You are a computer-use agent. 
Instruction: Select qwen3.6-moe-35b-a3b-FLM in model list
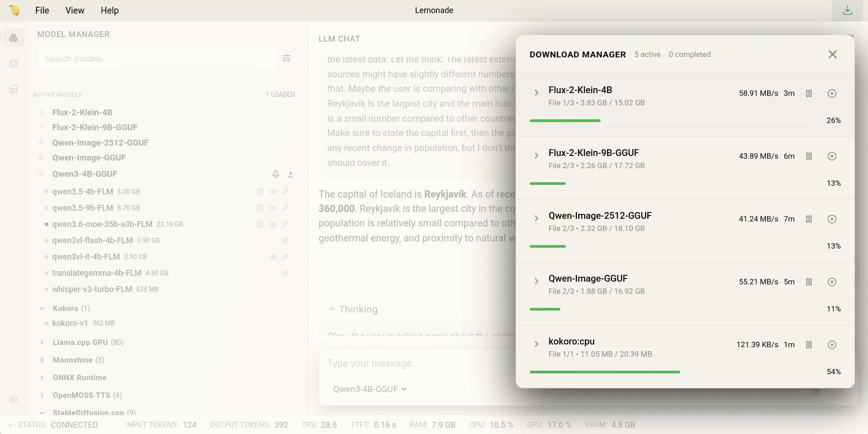(102, 224)
